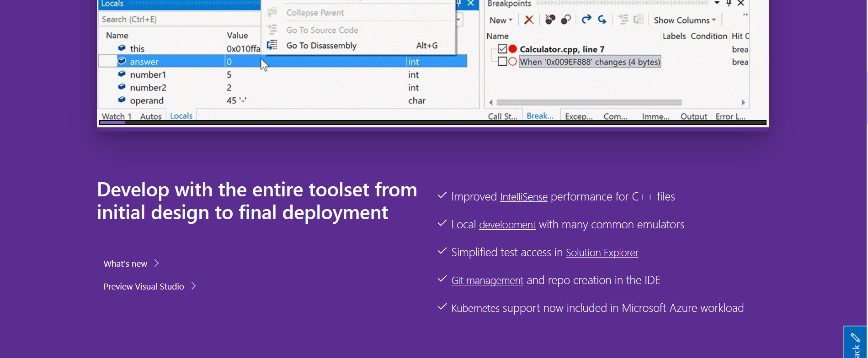This screenshot has height=358, width=868.
Task: Uncheck the Calculator.cpp, line 7 breakpoint checkbox
Action: pyautogui.click(x=503, y=49)
